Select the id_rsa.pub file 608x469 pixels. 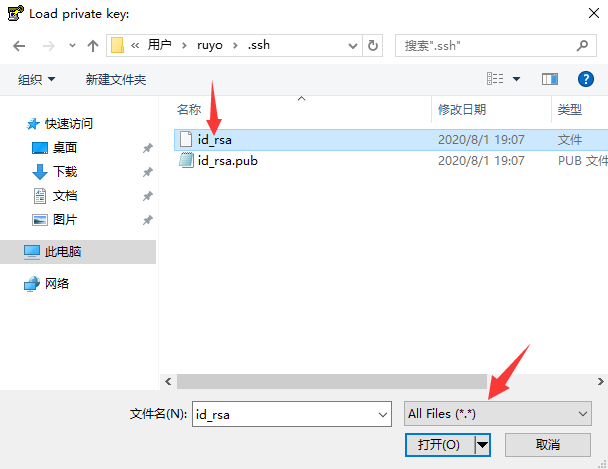[227, 160]
